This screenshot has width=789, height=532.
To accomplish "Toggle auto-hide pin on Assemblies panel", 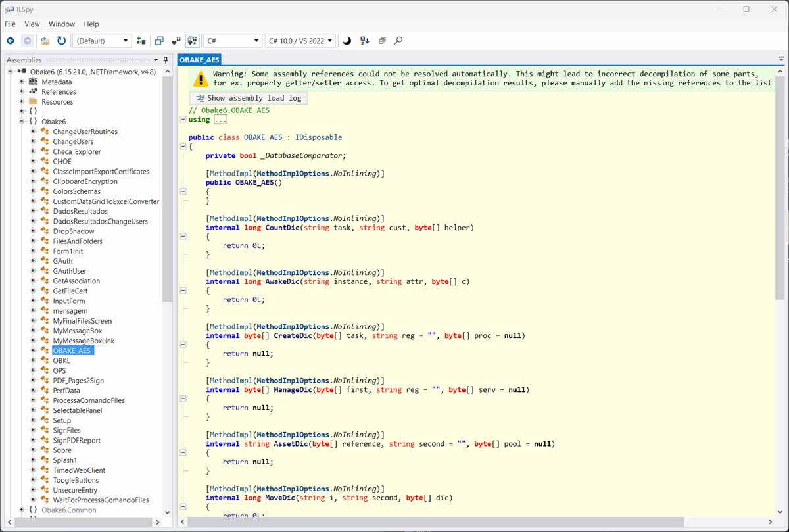I will pyautogui.click(x=166, y=60).
